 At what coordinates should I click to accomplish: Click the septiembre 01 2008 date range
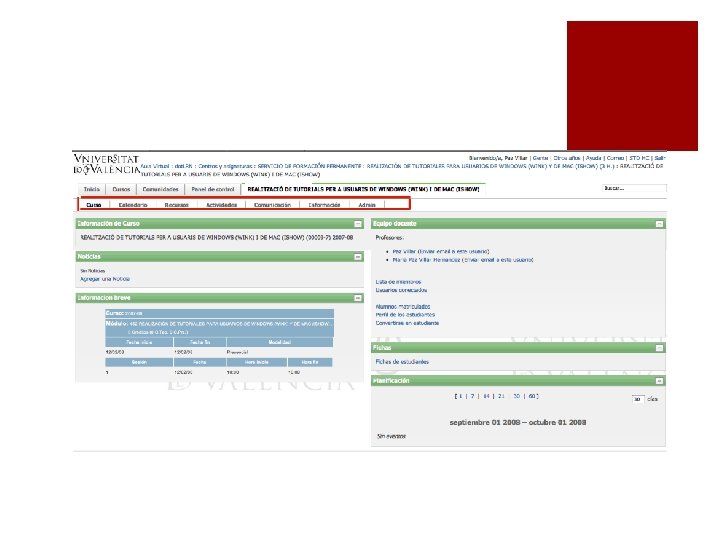[x=518, y=422]
